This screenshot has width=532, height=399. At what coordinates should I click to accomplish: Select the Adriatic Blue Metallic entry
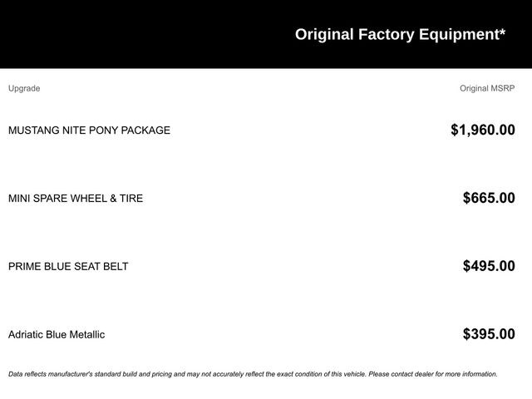[57, 335]
